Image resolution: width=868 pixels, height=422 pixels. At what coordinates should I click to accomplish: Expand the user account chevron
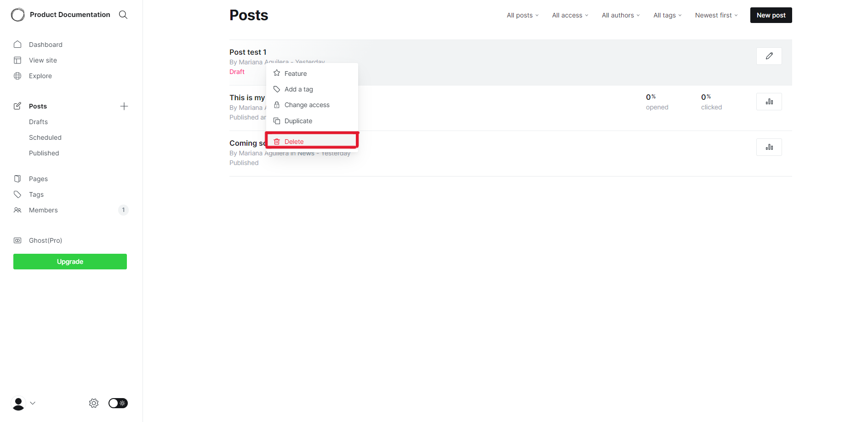[33, 403]
